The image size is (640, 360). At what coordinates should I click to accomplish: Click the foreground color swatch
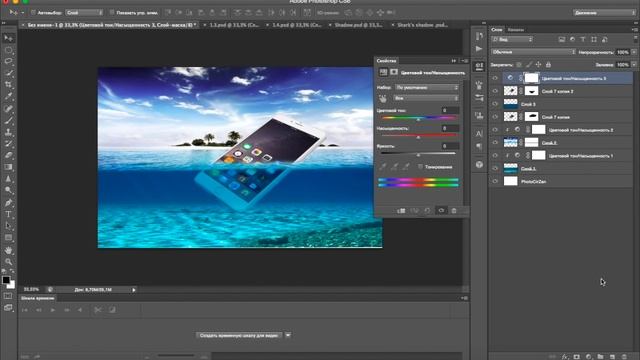click(x=6, y=280)
